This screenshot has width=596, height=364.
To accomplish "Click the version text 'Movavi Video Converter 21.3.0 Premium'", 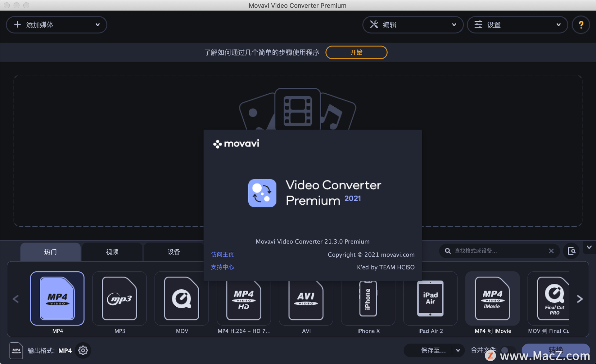I will [x=313, y=242].
